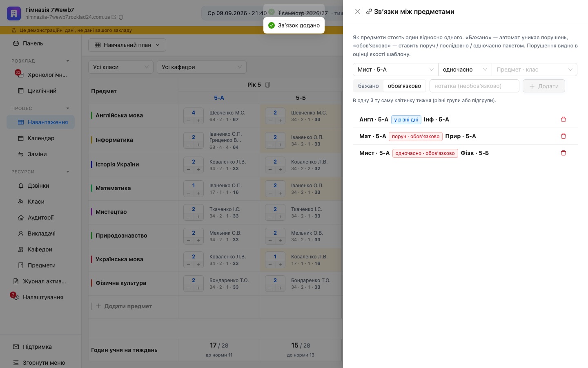The height and width of the screenshot is (368, 588).
Task: Open Панель from the sidebar
Action: click(40, 43)
